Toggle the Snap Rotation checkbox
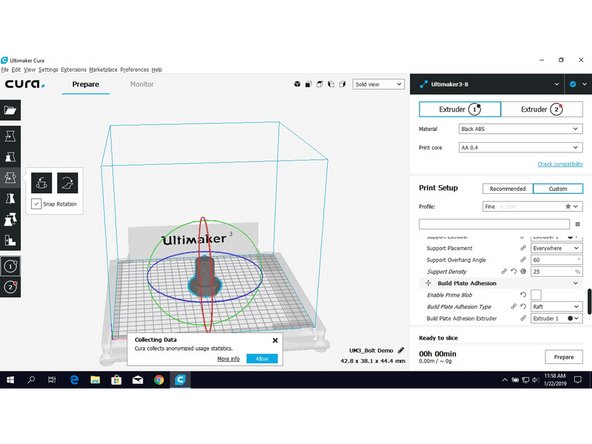Image resolution: width=592 pixels, height=444 pixels. pos(36,204)
